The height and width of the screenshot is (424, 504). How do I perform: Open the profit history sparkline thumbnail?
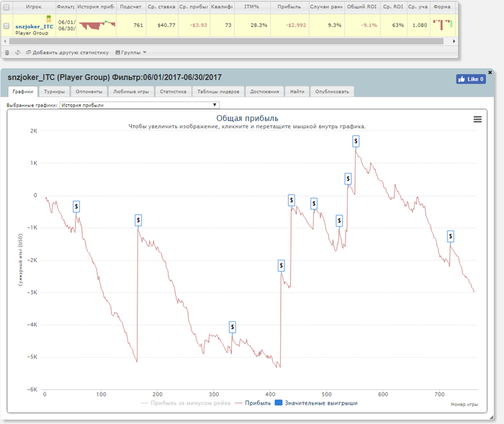click(96, 24)
